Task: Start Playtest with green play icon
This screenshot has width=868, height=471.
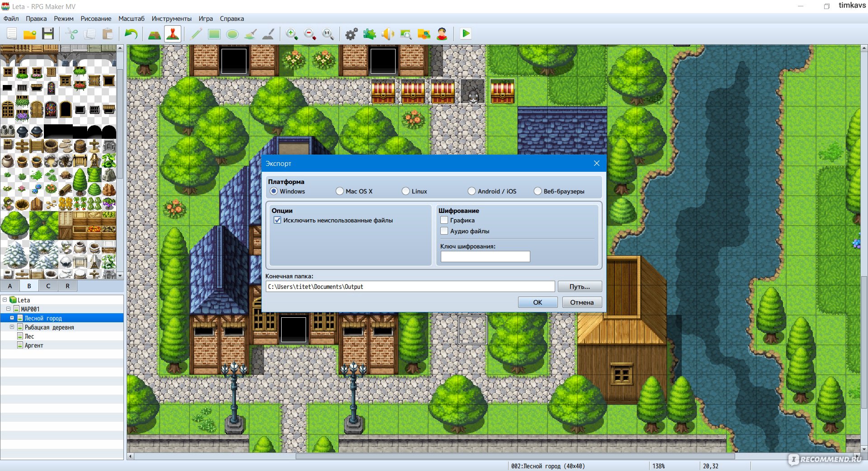Action: pos(466,34)
